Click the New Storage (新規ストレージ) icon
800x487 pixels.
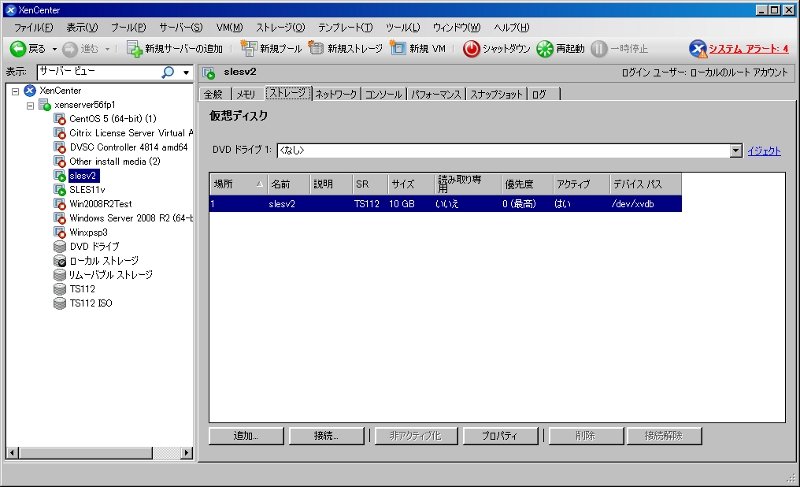(x=316, y=48)
